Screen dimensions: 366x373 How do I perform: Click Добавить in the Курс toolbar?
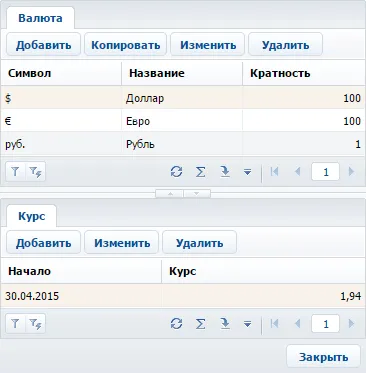43,243
